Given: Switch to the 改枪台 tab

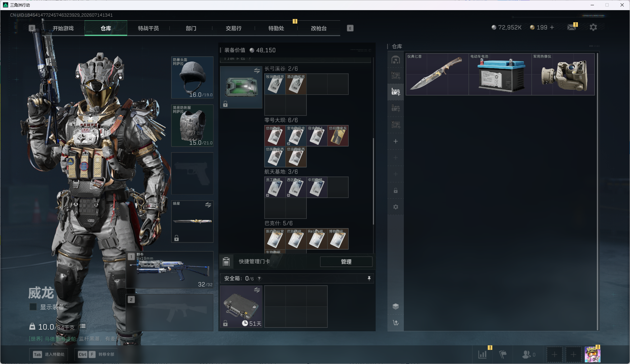Looking at the screenshot, I should (319, 28).
